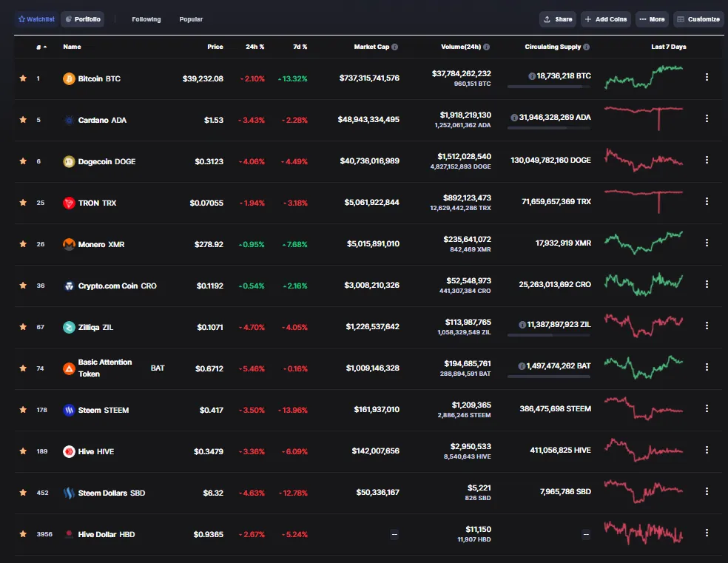Click the Cardano coin logo
This screenshot has width=728, height=563.
point(69,120)
